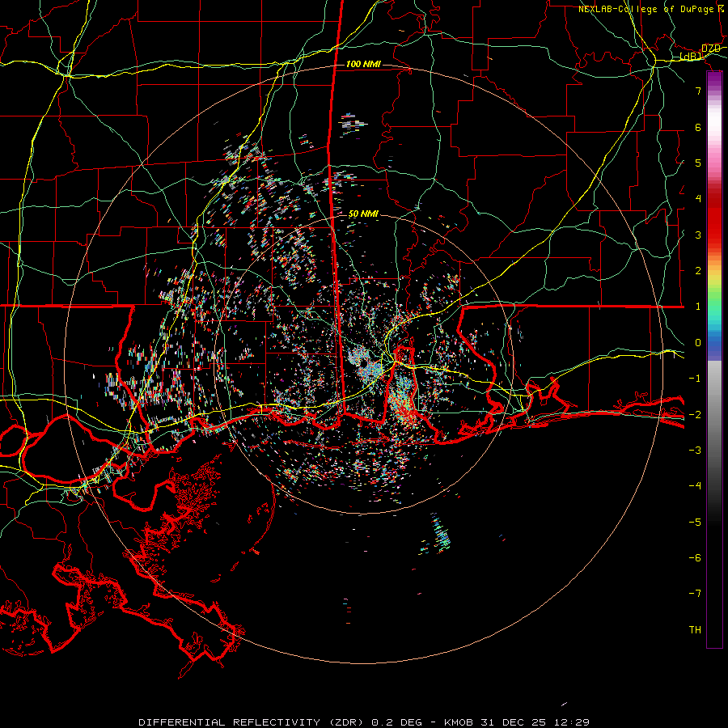Click the -2 label on the color scale

[695, 414]
